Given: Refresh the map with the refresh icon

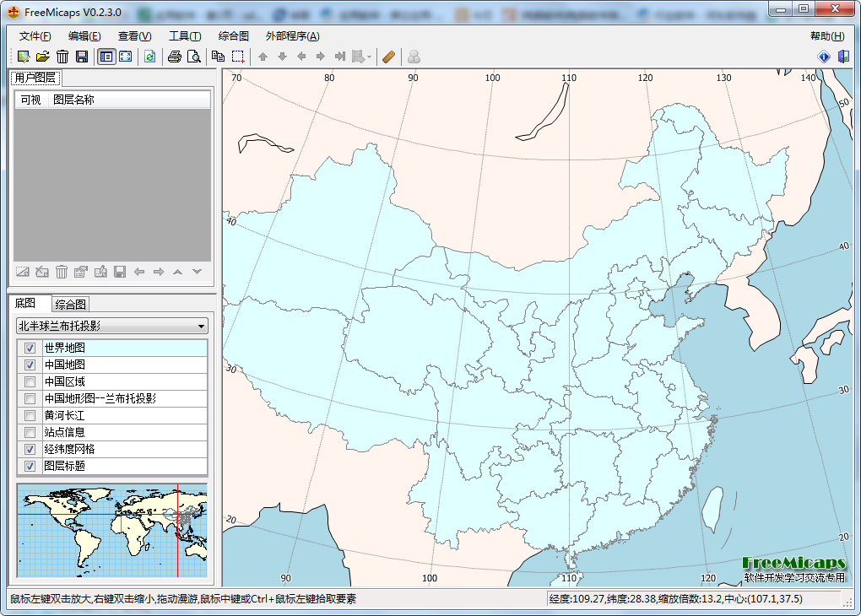Looking at the screenshot, I should coord(149,57).
